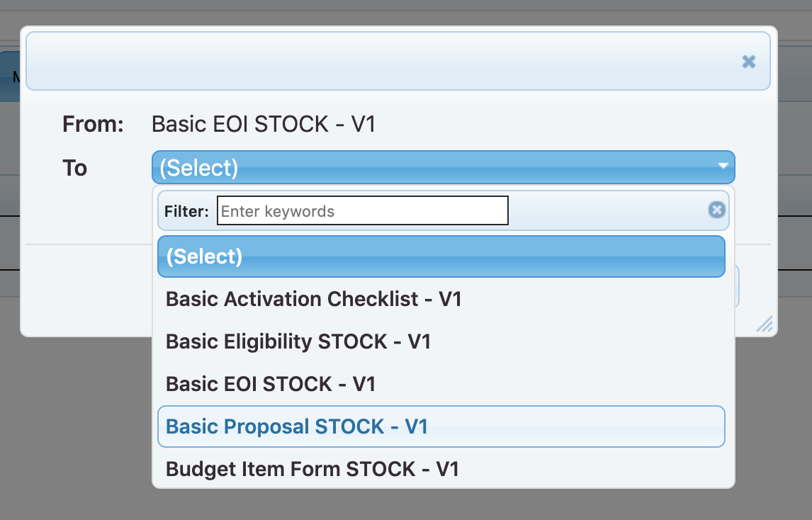Click the (Select) text in the To combo box
Viewport: 812px width, 520px height.
pos(199,168)
